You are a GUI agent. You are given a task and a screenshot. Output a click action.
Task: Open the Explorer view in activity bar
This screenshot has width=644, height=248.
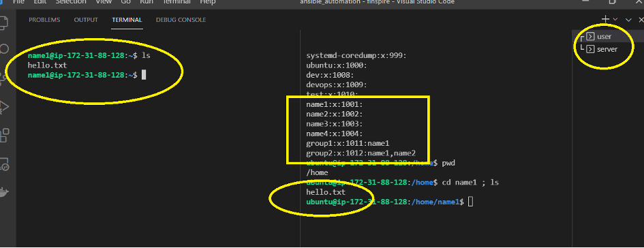[3, 22]
